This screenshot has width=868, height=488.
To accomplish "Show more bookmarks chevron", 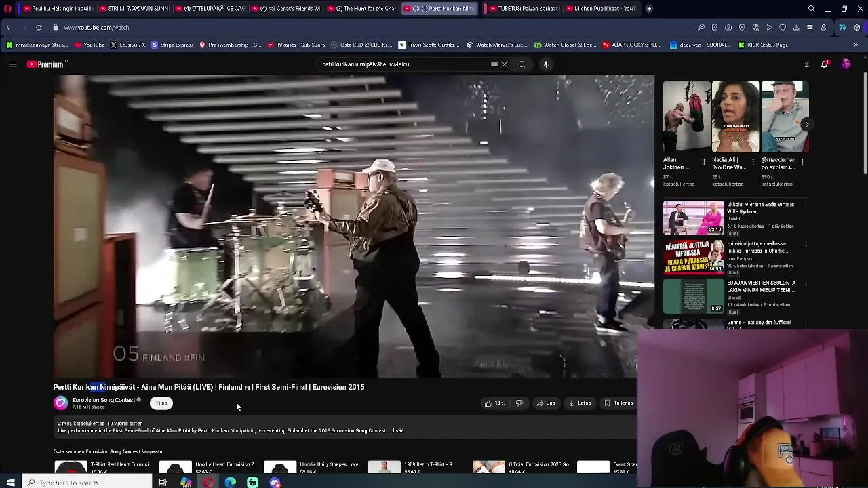I will pos(856,45).
